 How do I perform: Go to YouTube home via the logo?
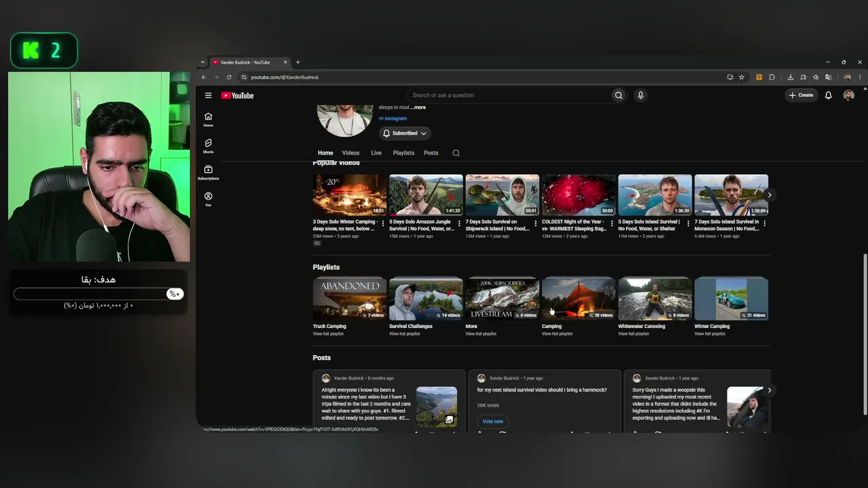click(x=237, y=96)
